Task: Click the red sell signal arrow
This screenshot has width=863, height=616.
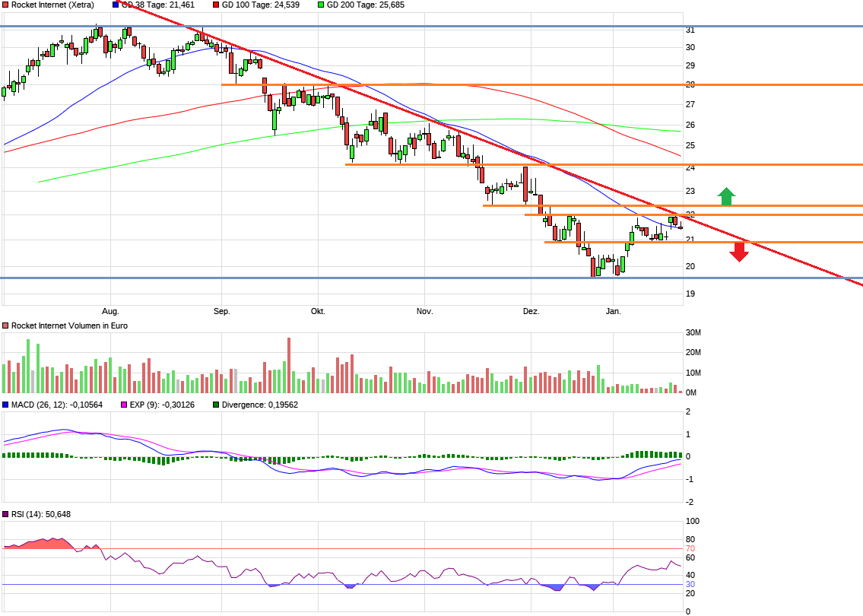Action: click(x=738, y=253)
